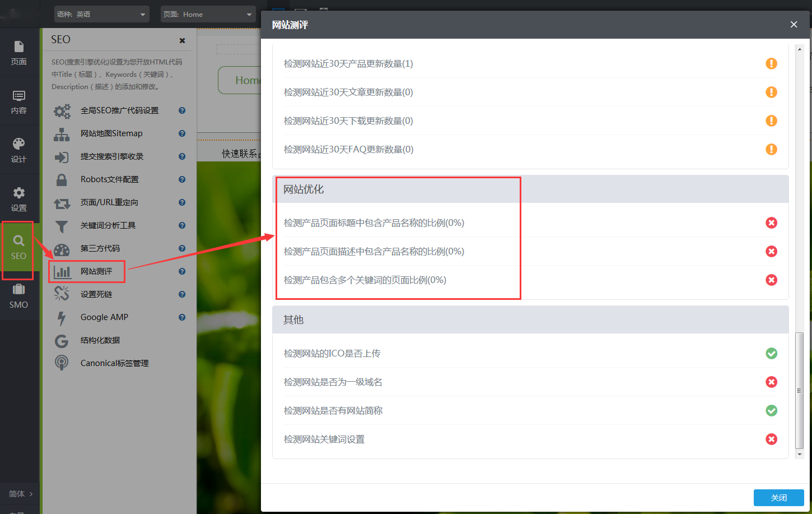Expand the 简体 language switcher
This screenshot has width=812, height=514.
pyautogui.click(x=20, y=494)
